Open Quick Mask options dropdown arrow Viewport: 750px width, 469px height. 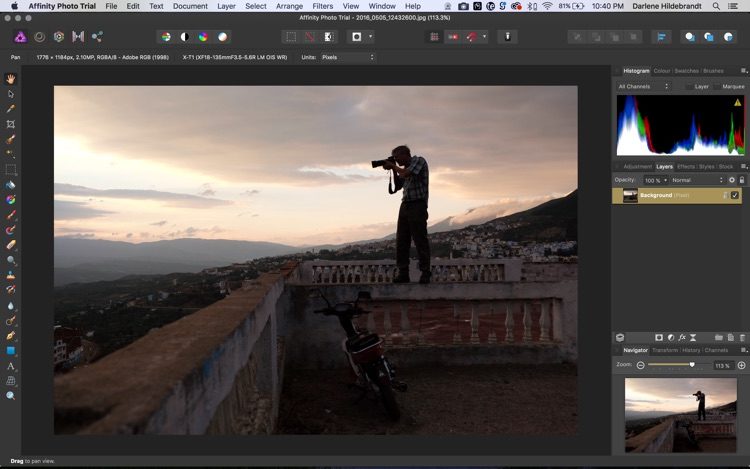click(x=370, y=37)
